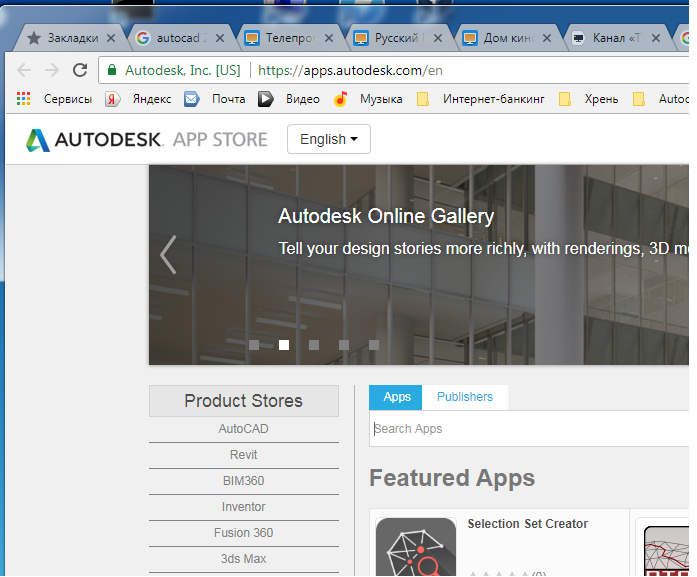The width and height of the screenshot is (697, 577).
Task: Click the Autodesk Online Gallery banner heading
Action: pos(386,216)
